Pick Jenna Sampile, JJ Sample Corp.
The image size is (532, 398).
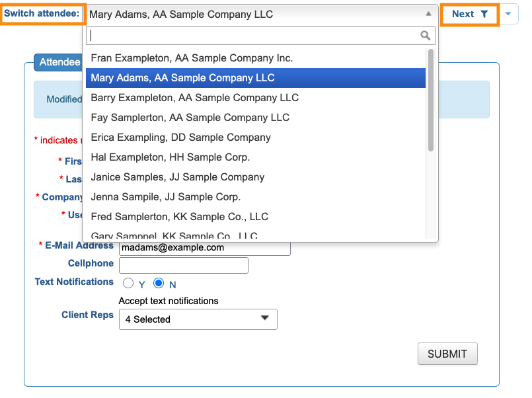pyautogui.click(x=165, y=197)
